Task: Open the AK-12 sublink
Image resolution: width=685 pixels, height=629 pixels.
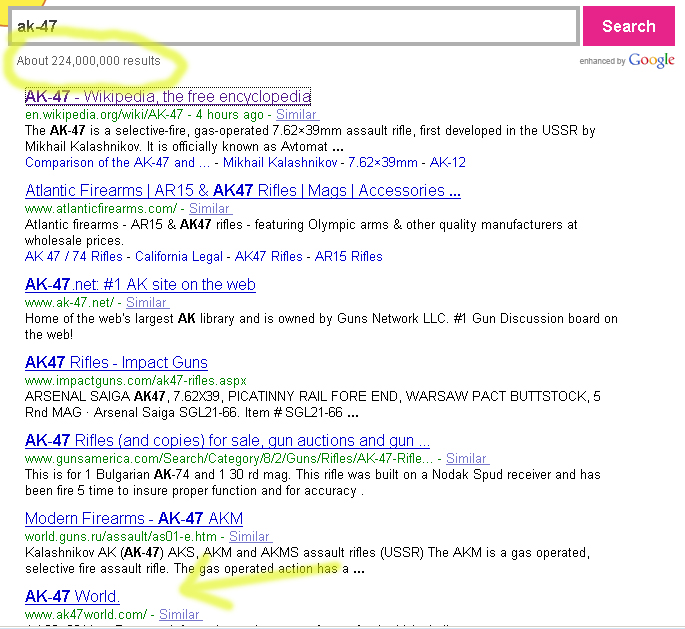Action: click(447, 162)
